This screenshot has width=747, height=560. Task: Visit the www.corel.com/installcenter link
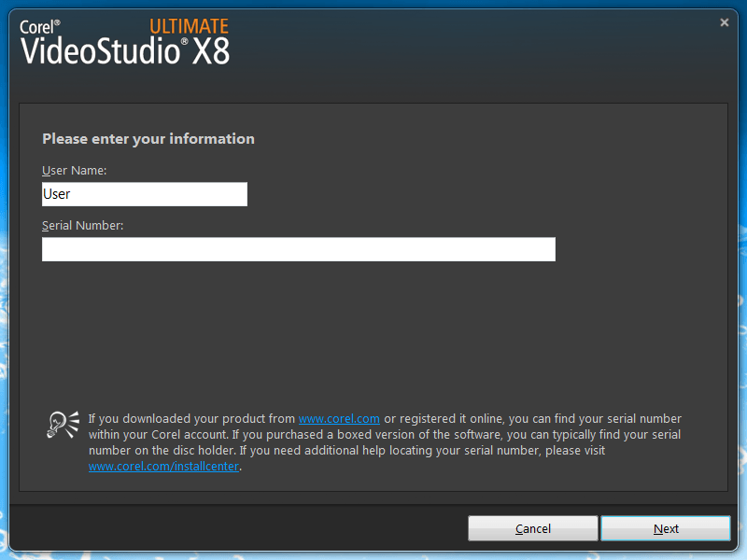pyautogui.click(x=164, y=466)
